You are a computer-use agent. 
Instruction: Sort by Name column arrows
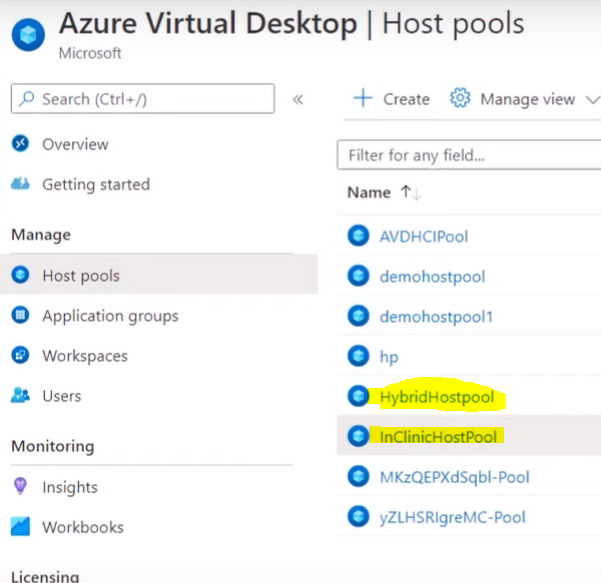411,192
